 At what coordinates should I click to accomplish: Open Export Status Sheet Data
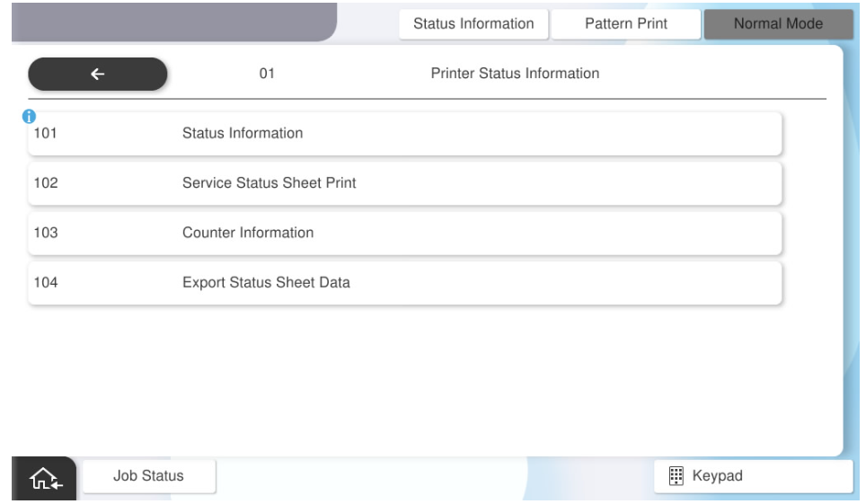point(404,284)
